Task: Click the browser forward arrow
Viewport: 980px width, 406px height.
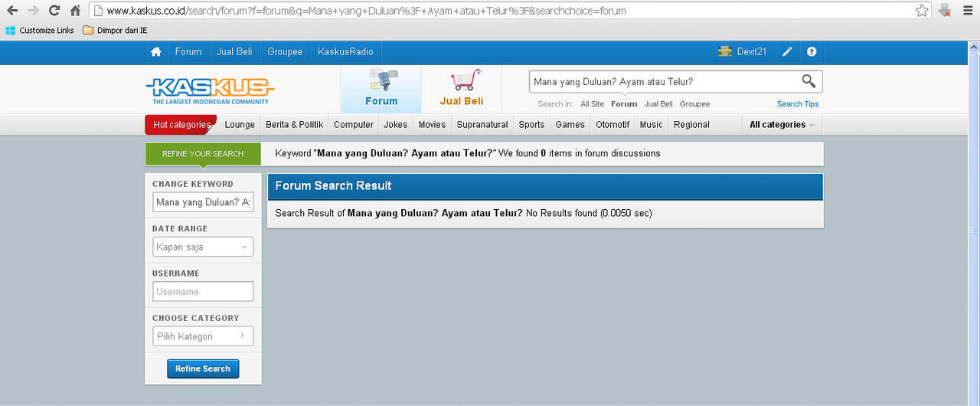Action: click(x=33, y=11)
